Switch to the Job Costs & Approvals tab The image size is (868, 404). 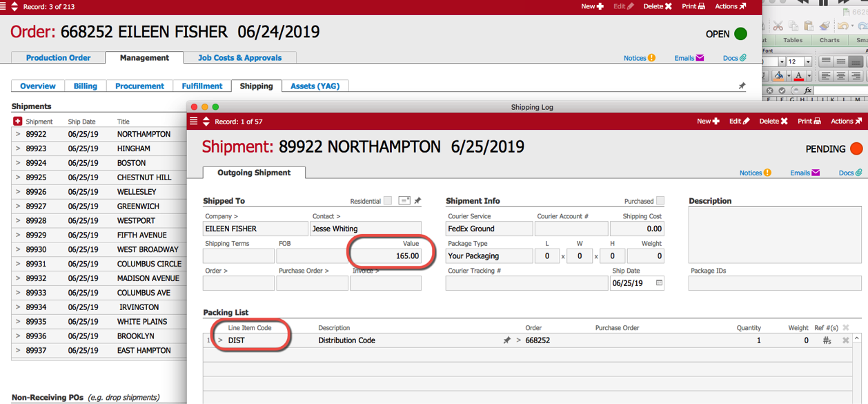(240, 58)
